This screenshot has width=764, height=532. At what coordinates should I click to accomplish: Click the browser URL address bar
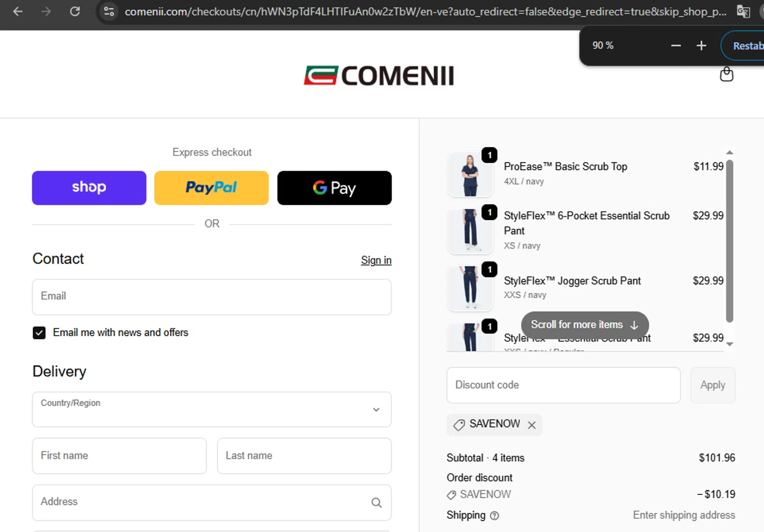click(x=425, y=11)
